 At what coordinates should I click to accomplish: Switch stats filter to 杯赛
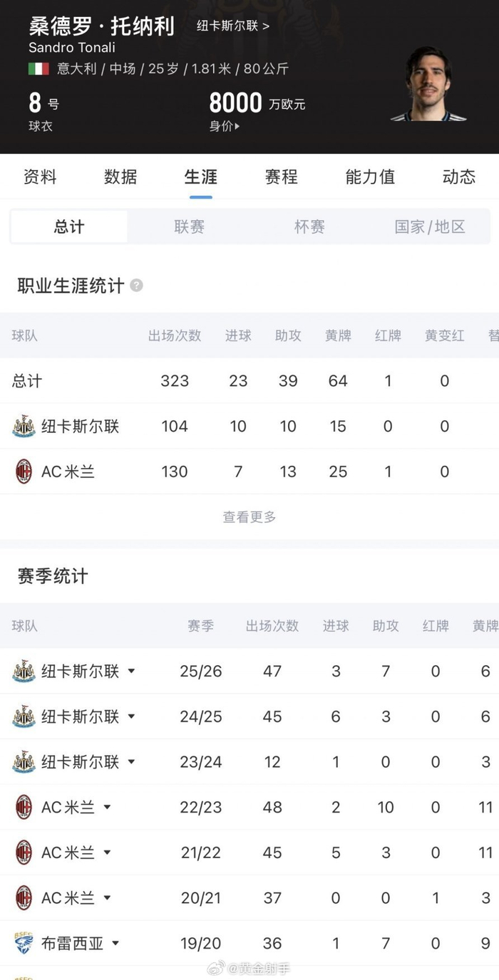click(309, 226)
